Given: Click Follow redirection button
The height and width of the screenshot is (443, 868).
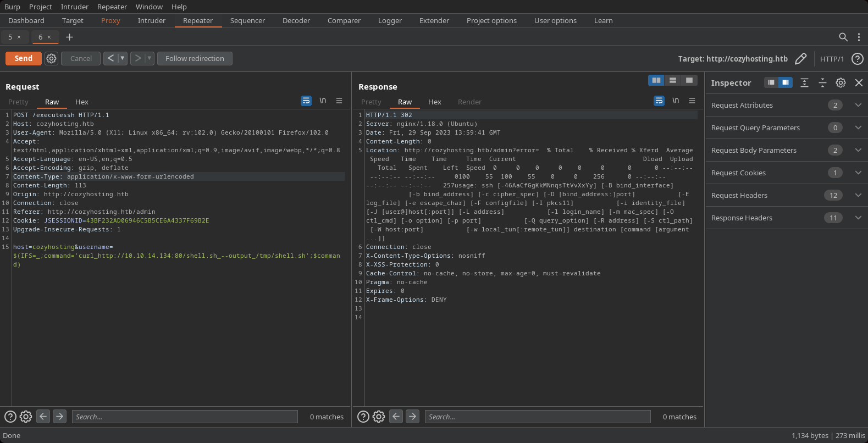Looking at the screenshot, I should click(195, 58).
